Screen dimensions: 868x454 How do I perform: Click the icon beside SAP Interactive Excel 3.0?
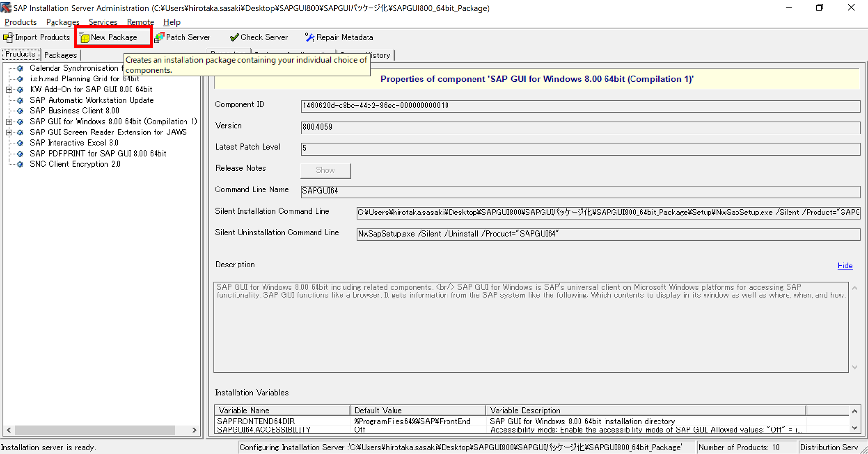click(20, 143)
